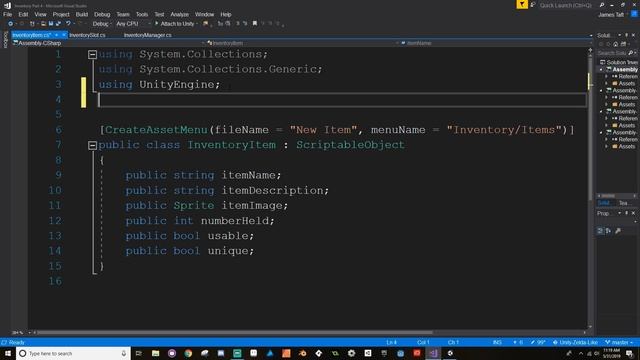Open the Edit menu
The width and height of the screenshot is (640, 360).
coord(23,14)
